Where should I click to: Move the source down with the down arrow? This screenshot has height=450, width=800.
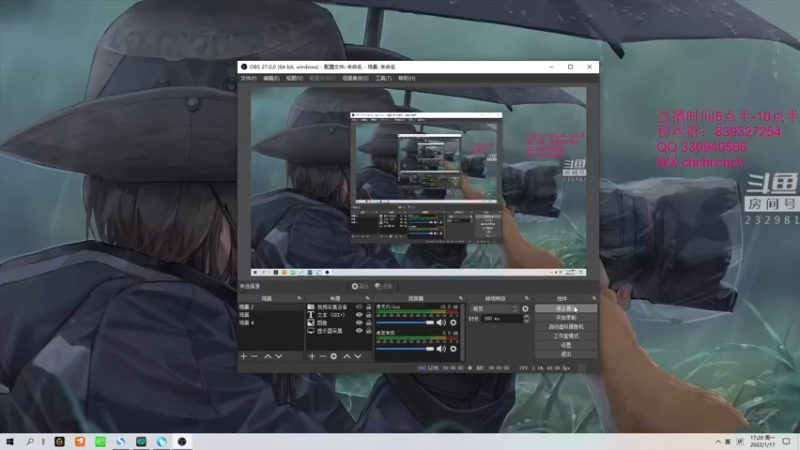[x=358, y=356]
